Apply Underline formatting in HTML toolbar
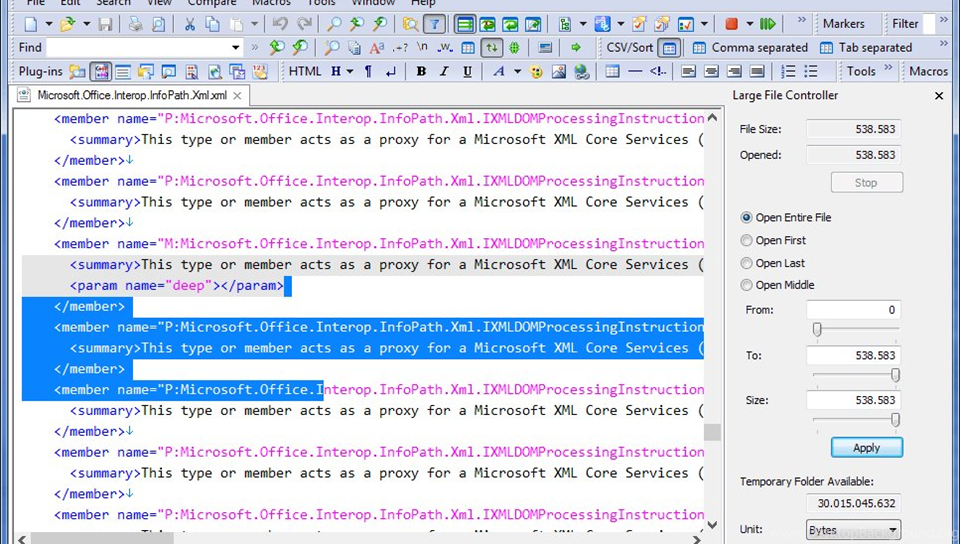Viewport: 960px width, 544px height. coord(467,72)
